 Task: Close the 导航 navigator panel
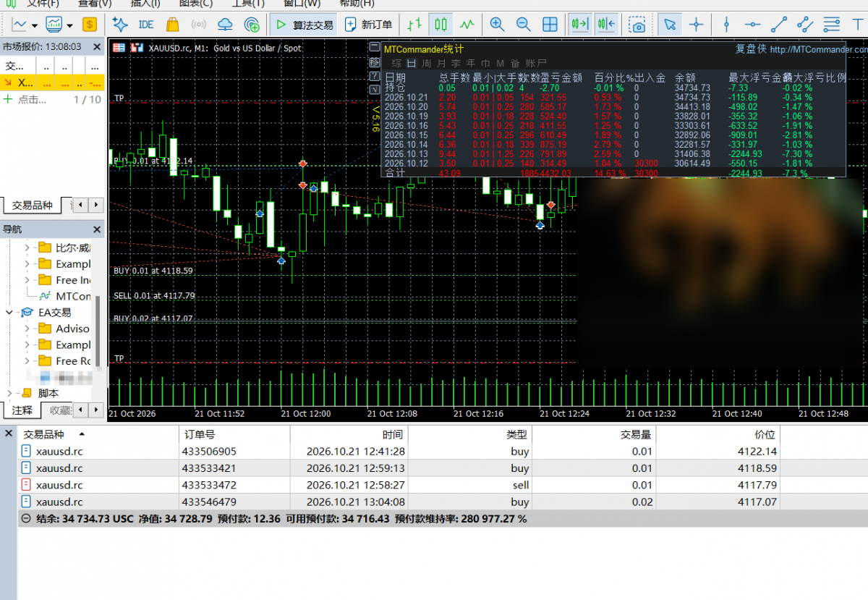click(x=98, y=229)
